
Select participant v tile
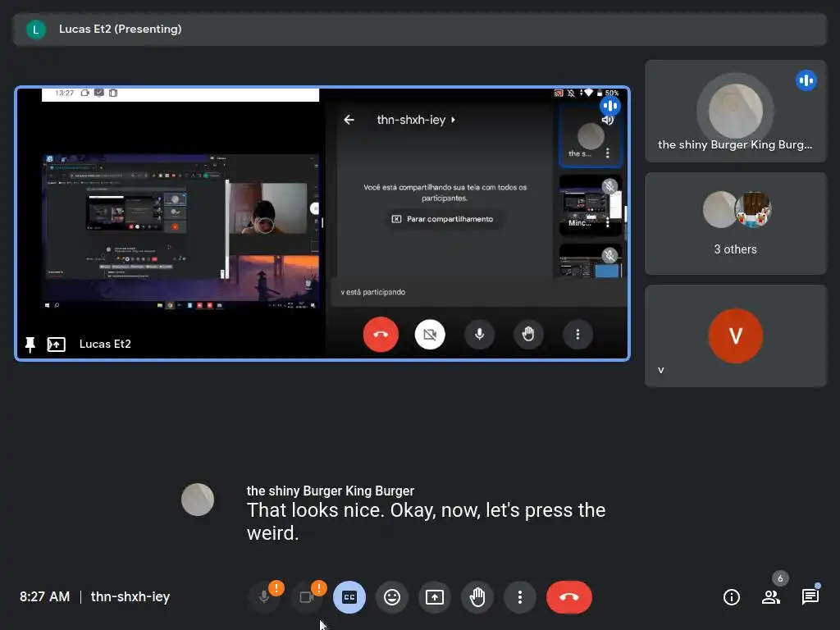click(736, 336)
